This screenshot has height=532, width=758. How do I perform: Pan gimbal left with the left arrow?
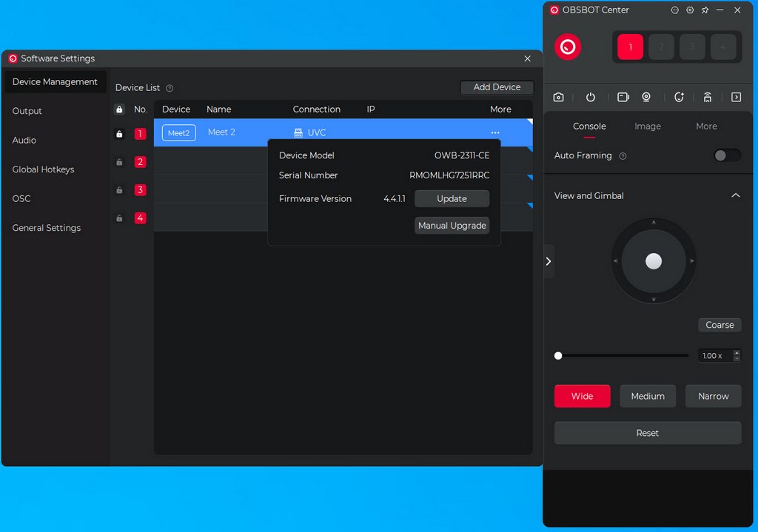click(x=615, y=261)
